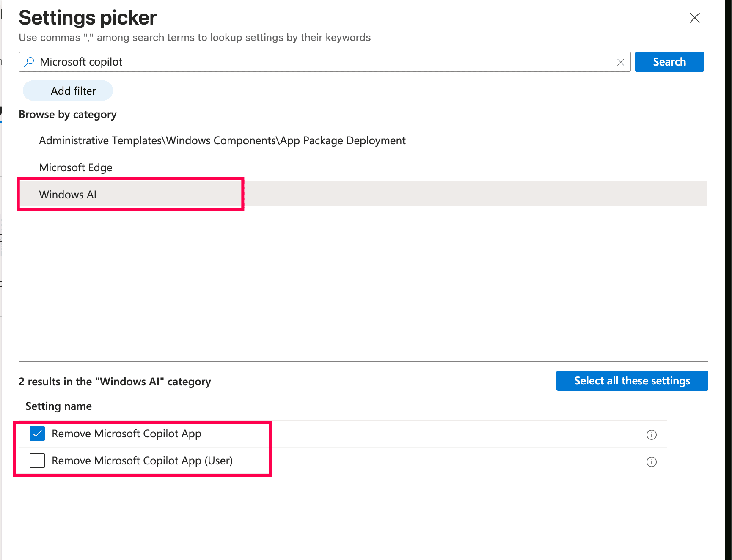Select the Setting name column header
This screenshot has height=560, width=732.
pos(58,406)
